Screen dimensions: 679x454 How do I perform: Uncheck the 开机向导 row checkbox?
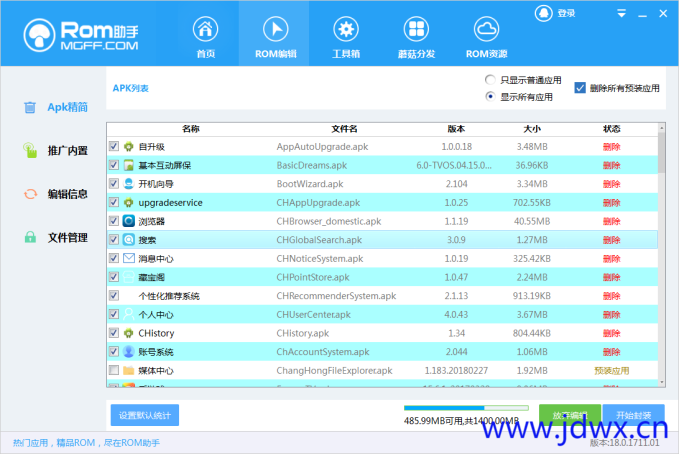[x=114, y=183]
